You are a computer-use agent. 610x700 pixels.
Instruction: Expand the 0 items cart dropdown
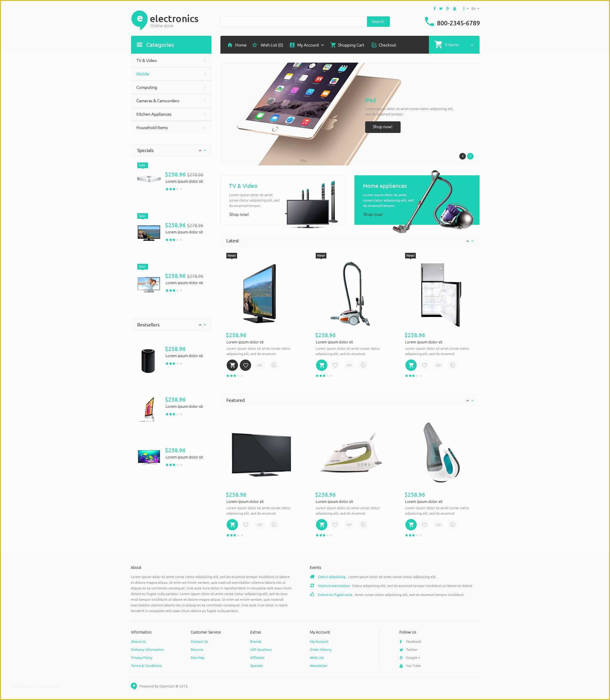pyautogui.click(x=473, y=45)
